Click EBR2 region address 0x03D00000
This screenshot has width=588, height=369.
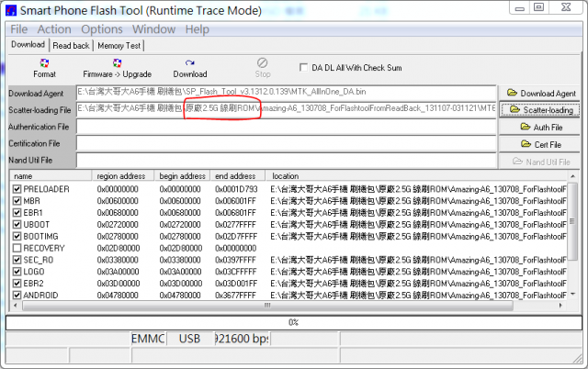119,284
